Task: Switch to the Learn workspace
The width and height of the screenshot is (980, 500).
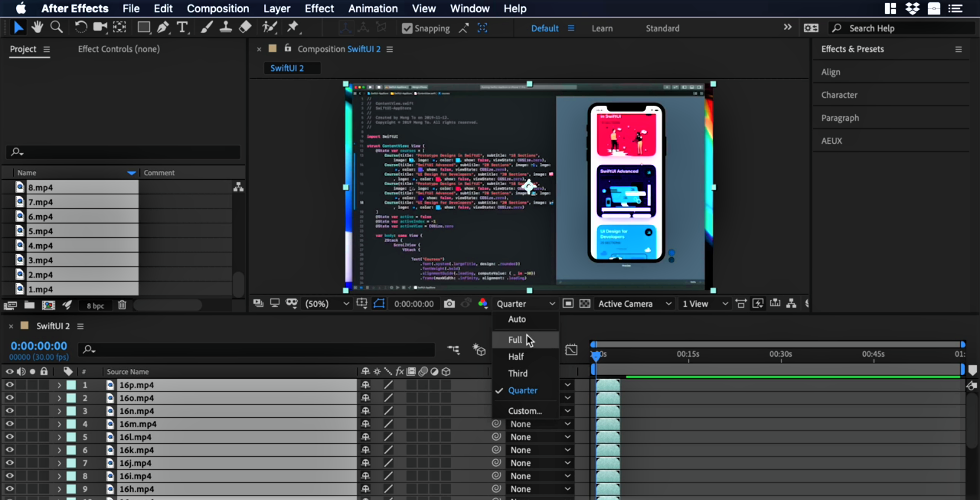Action: coord(602,29)
